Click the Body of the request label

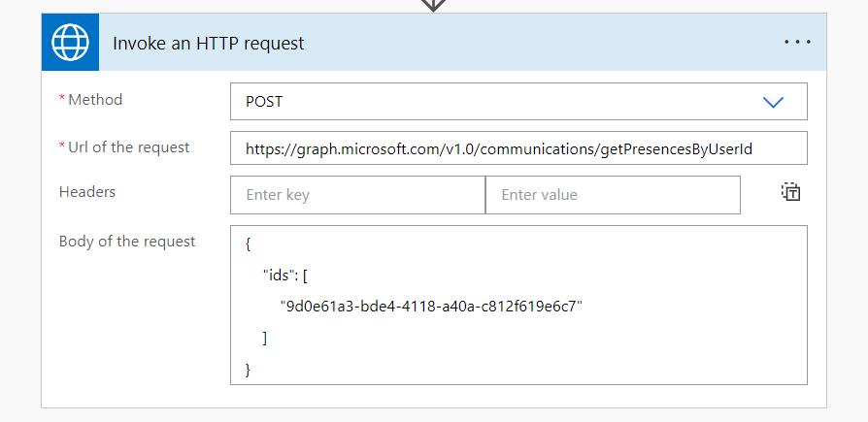[127, 242]
